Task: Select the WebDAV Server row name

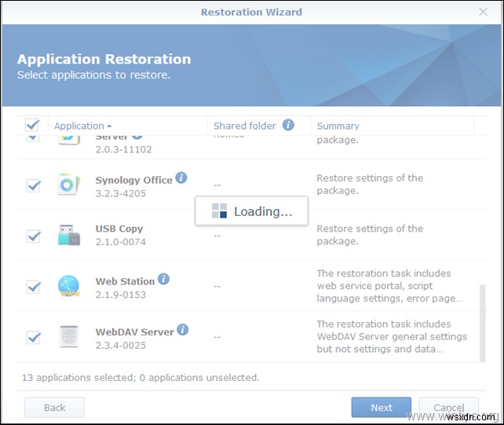Action: [135, 332]
